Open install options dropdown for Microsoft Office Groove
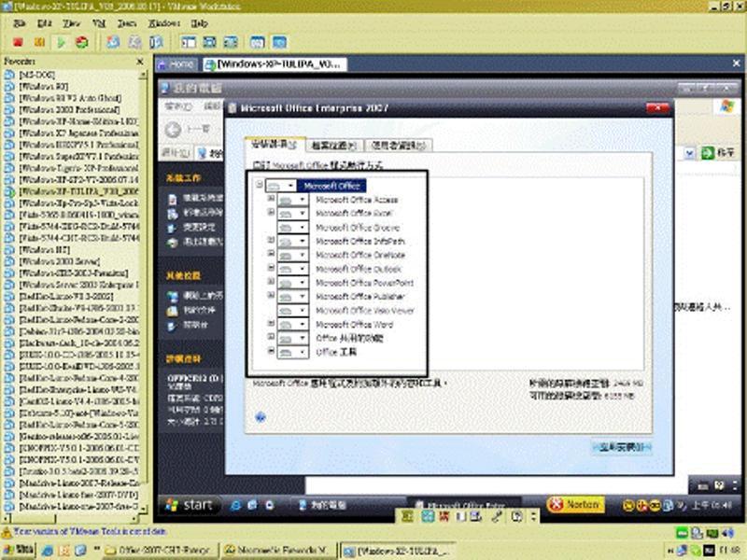The width and height of the screenshot is (747, 560). (293, 227)
